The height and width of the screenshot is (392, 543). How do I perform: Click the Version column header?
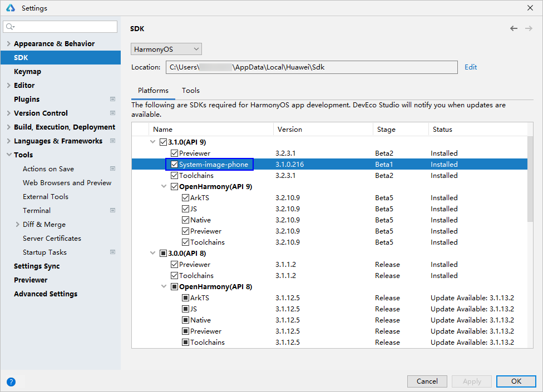[323, 130]
